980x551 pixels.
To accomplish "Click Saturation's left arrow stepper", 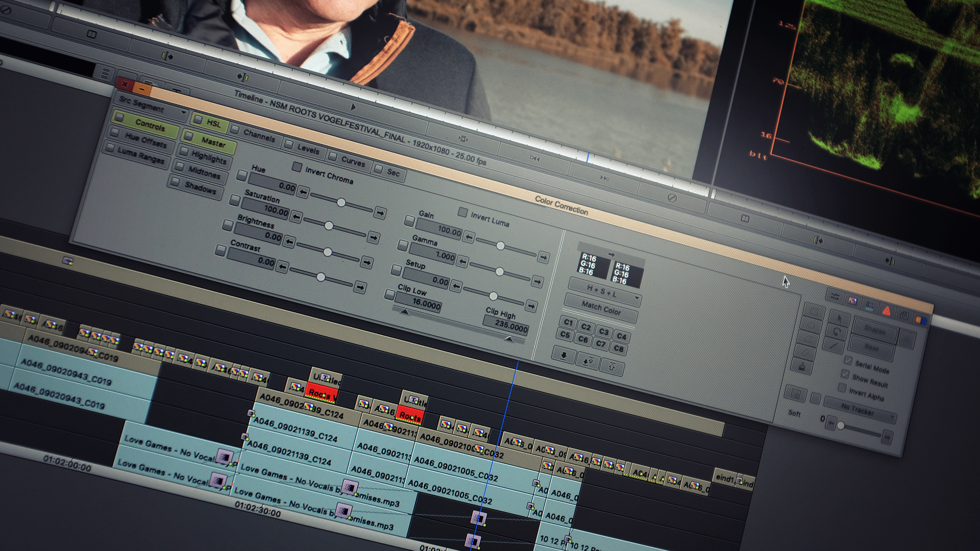I will pyautogui.click(x=296, y=216).
